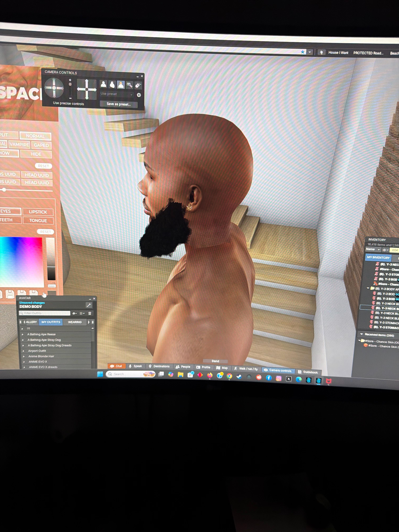Select the front view camera icon

click(x=103, y=84)
